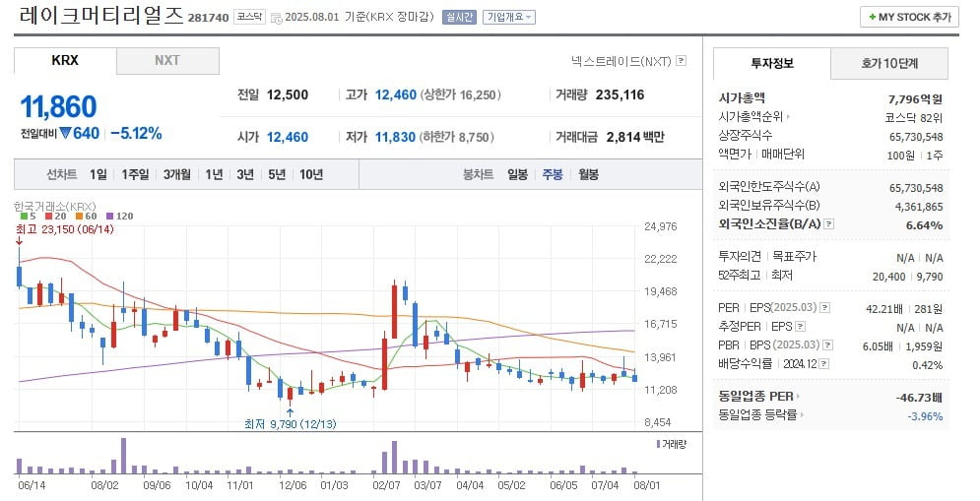The width and height of the screenshot is (980, 501).
Task: Click the stock code 281740
Action: (x=208, y=18)
